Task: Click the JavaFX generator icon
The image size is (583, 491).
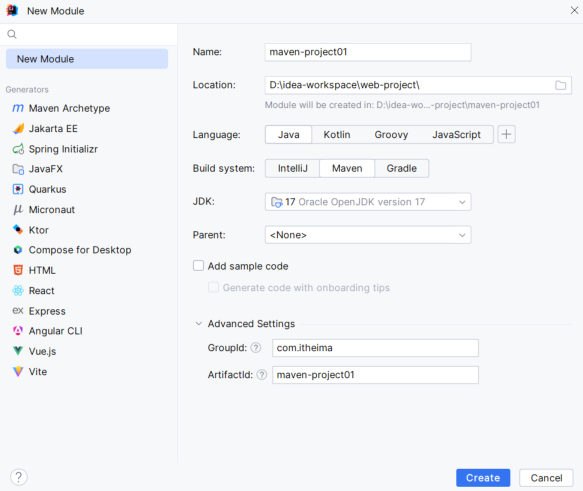Action: tap(18, 169)
